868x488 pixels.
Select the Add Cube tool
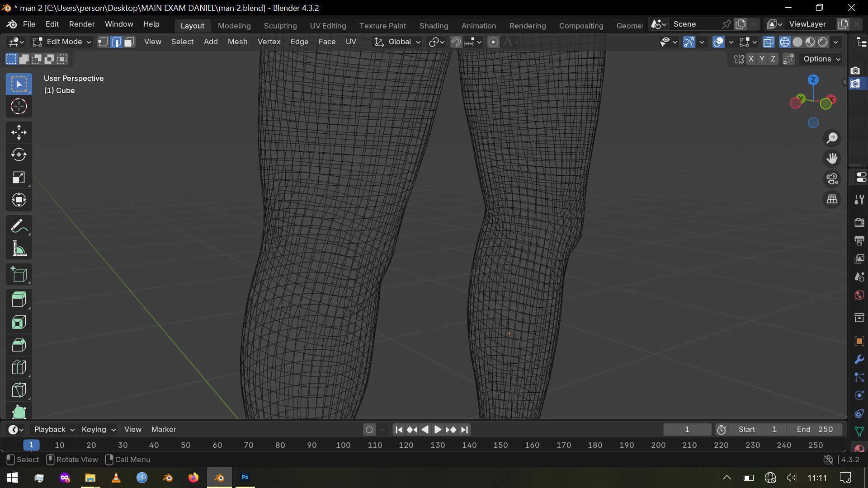pyautogui.click(x=19, y=274)
